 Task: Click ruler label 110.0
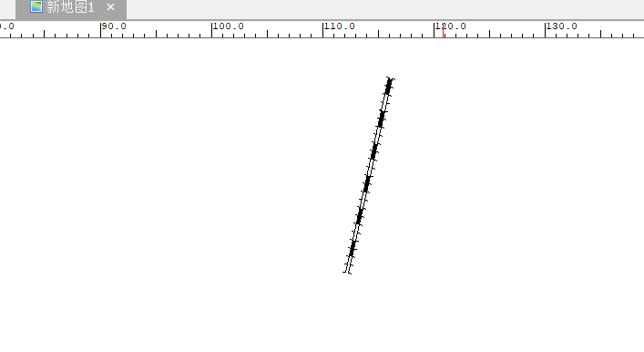(340, 26)
